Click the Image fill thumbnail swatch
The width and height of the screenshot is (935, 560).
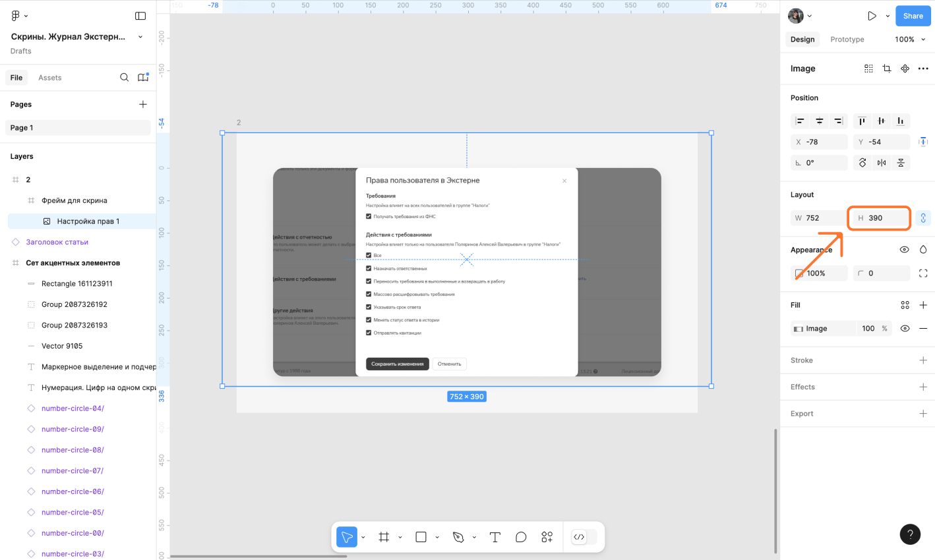coord(799,329)
